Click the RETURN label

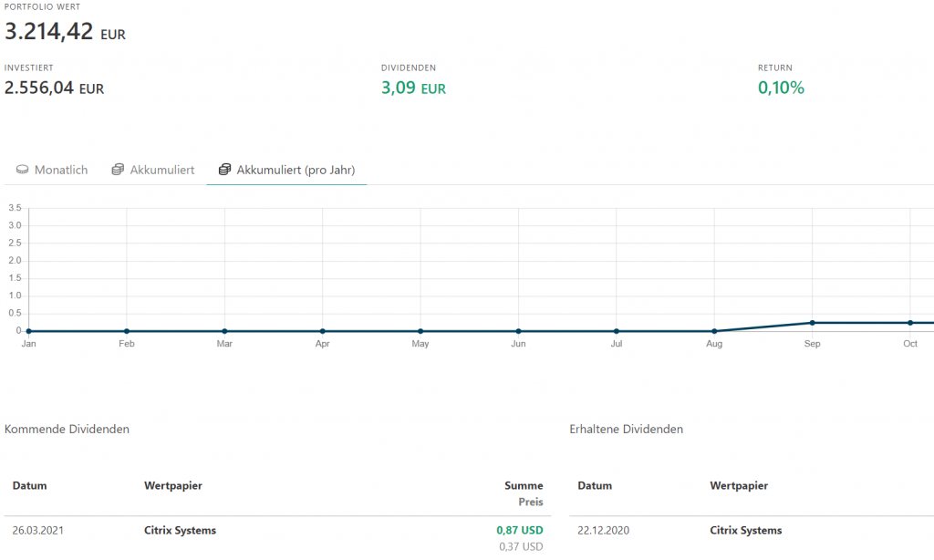[775, 67]
